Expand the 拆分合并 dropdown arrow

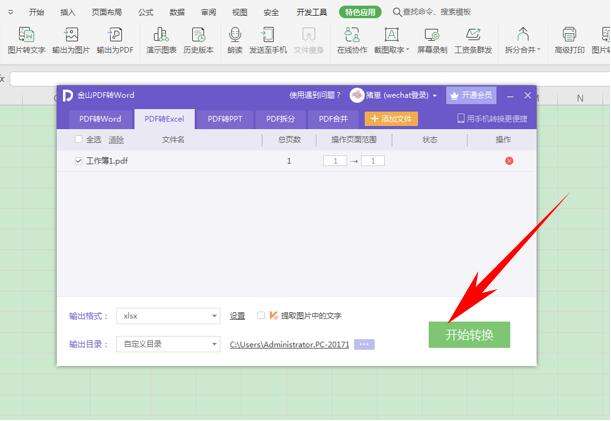(539, 50)
